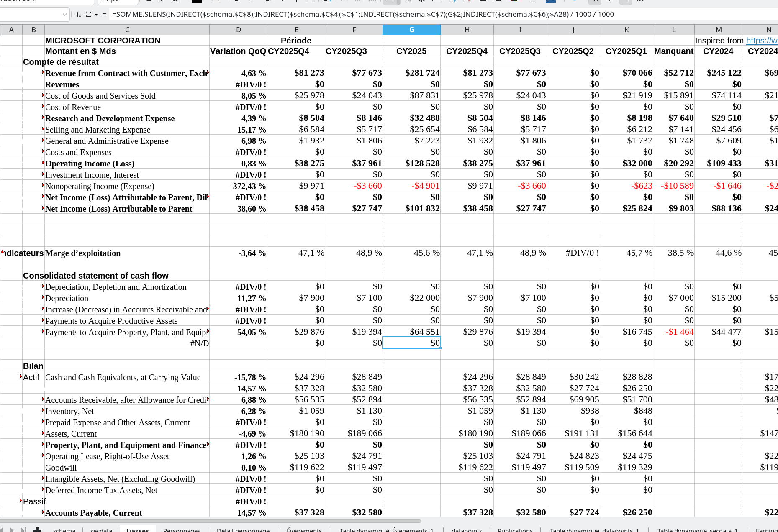Select the Depreciation row label
778x532 pixels.
pos(67,298)
